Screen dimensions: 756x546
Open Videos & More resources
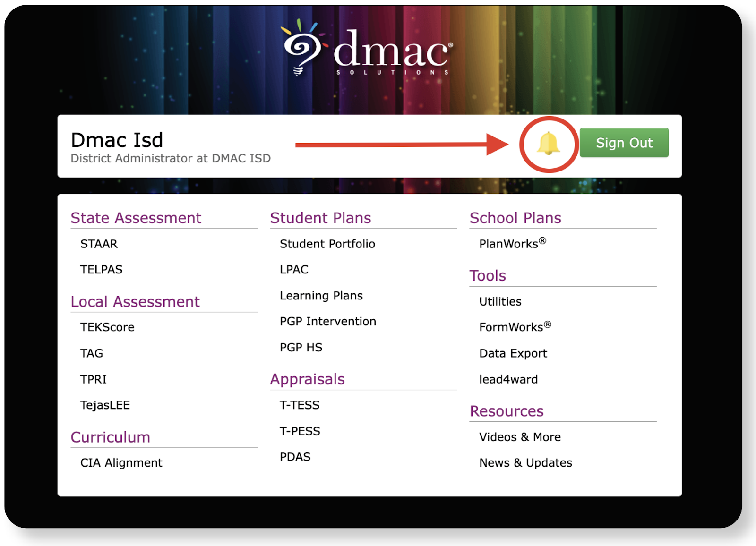[x=520, y=437]
